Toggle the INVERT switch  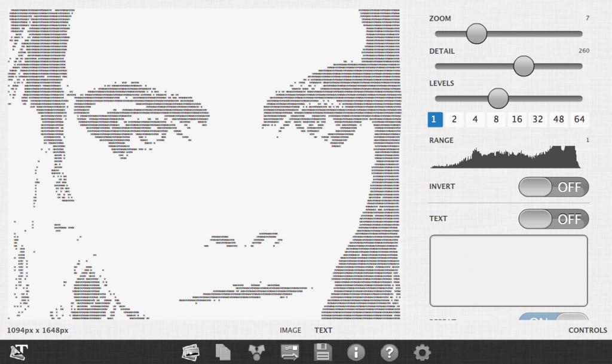coord(553,187)
